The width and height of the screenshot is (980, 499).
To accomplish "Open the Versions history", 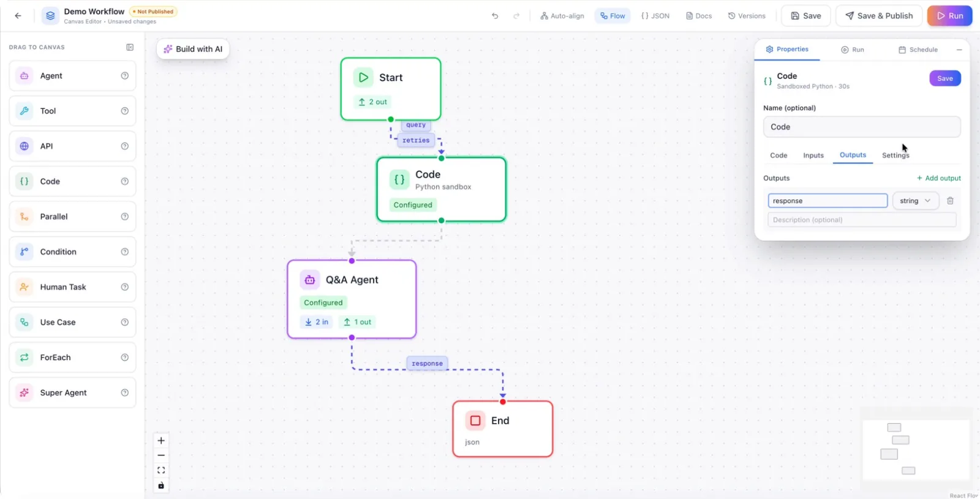I will click(x=747, y=16).
